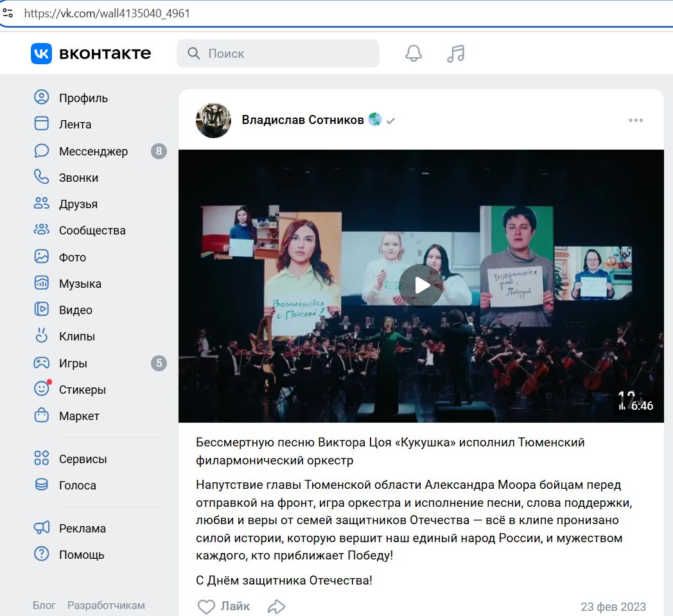The width and height of the screenshot is (673, 616).
Task: Go to Друзья in left menu
Action: point(78,204)
